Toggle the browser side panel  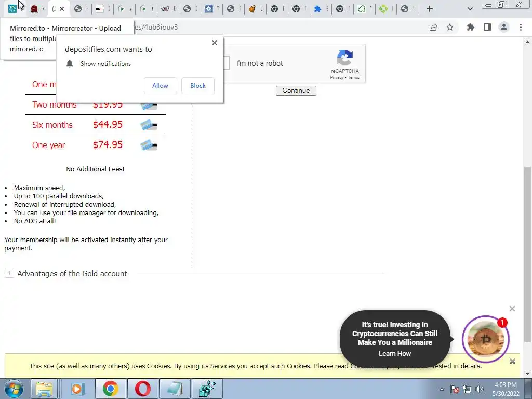point(487,28)
